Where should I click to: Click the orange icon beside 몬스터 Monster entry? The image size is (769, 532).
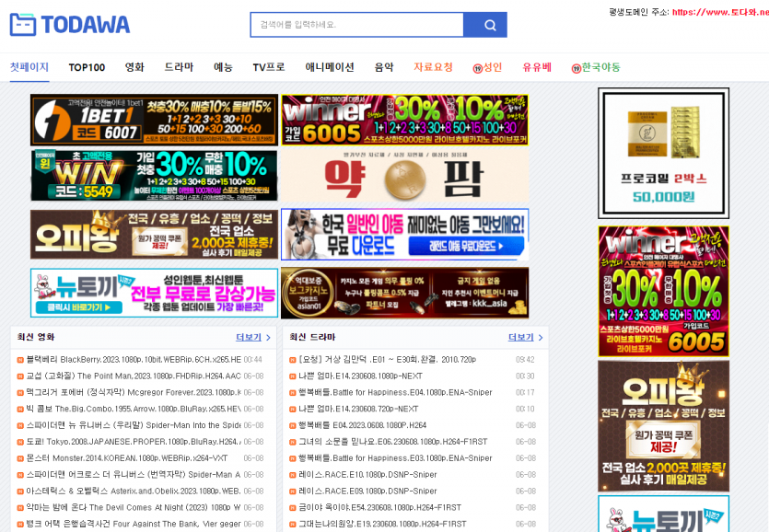tap(20, 458)
